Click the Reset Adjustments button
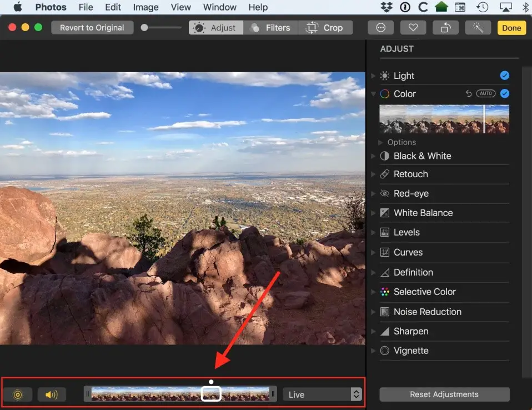 (x=444, y=394)
